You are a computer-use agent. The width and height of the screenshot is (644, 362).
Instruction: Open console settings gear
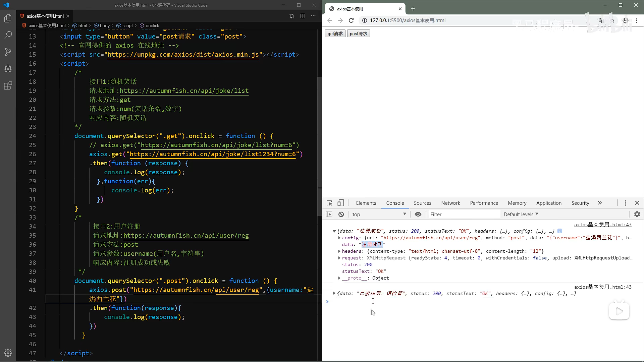(637, 215)
